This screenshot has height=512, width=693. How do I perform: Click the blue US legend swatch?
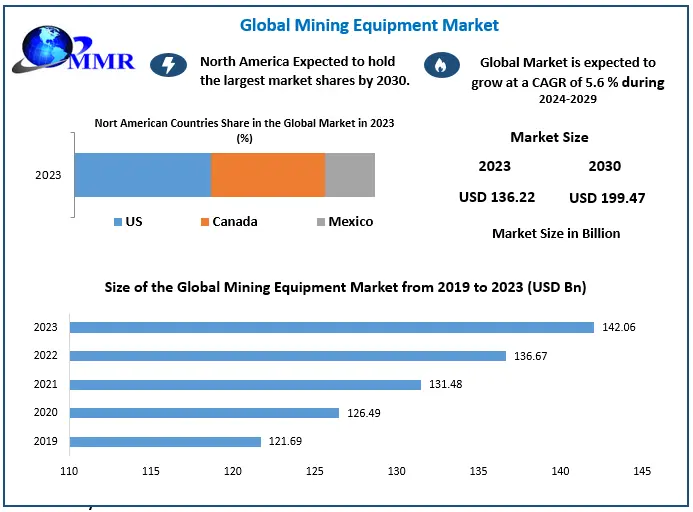click(x=118, y=222)
